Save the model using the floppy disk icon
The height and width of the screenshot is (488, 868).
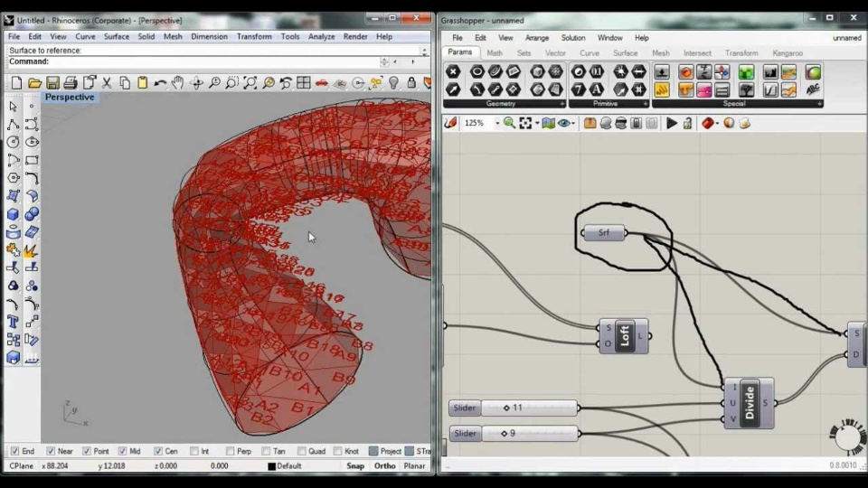click(52, 83)
